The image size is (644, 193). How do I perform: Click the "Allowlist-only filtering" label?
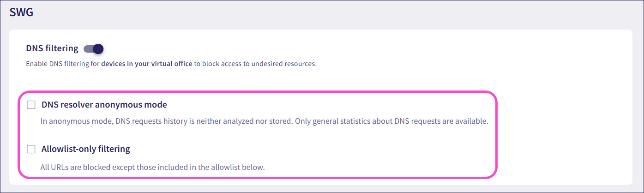pyautogui.click(x=85, y=149)
